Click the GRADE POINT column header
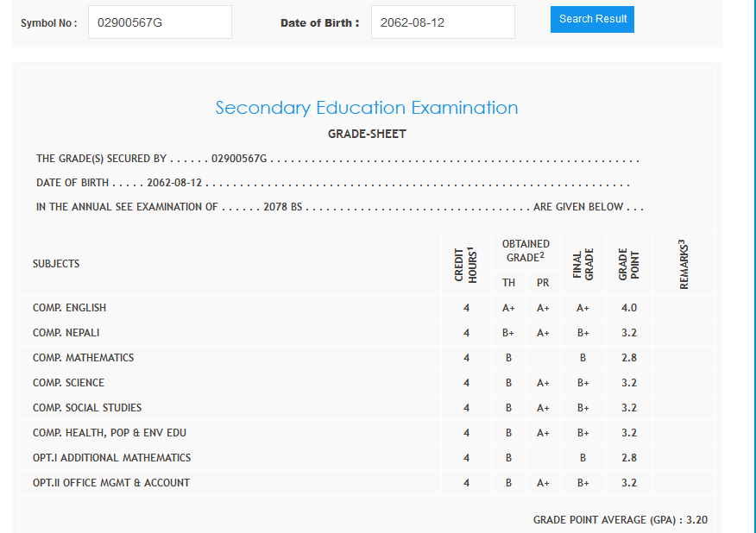Image resolution: width=756 pixels, height=533 pixels. (628, 264)
